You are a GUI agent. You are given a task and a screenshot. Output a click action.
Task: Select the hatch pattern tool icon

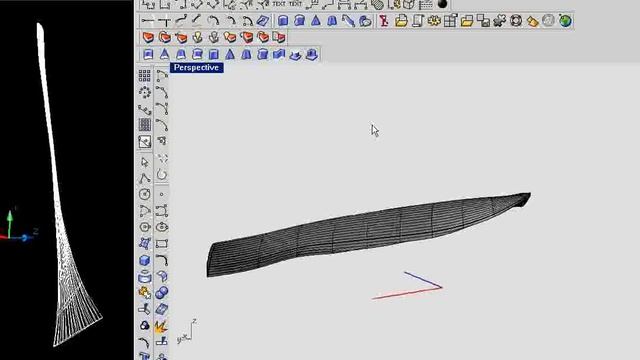378,4
